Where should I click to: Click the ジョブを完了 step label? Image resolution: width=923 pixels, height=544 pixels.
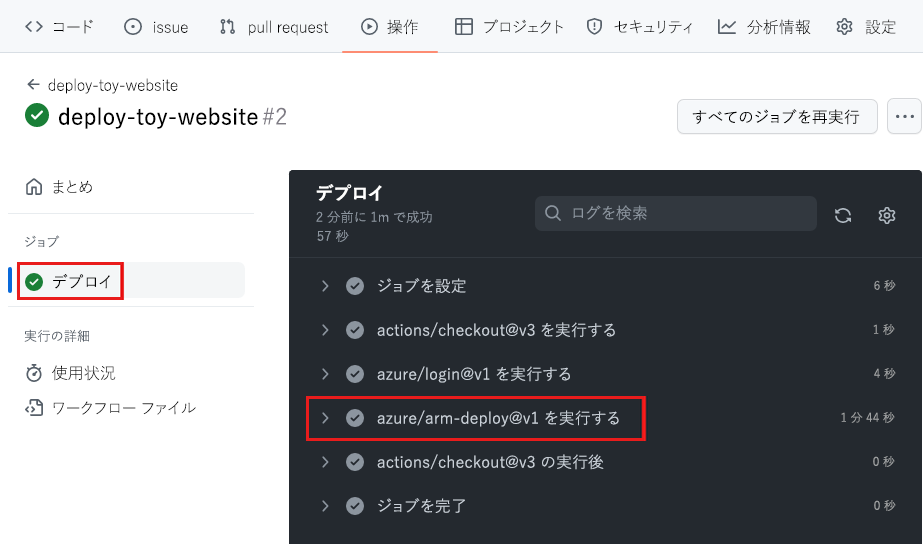click(421, 505)
